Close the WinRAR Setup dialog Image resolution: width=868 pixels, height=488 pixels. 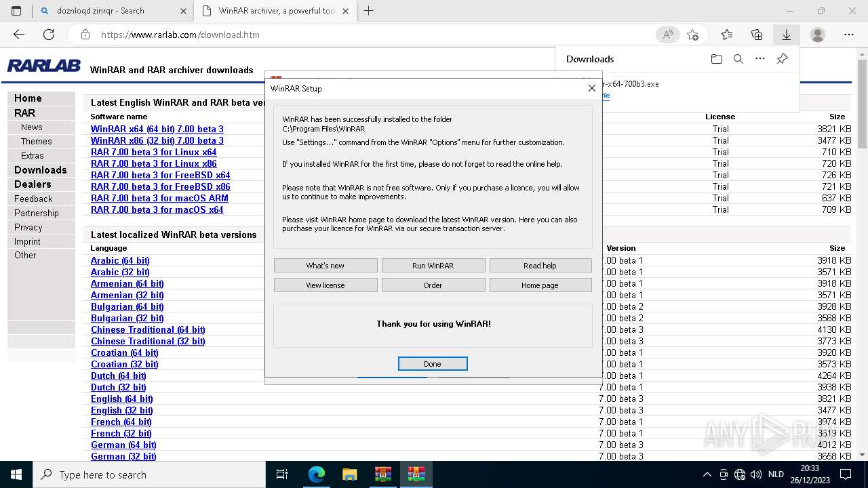pos(591,88)
